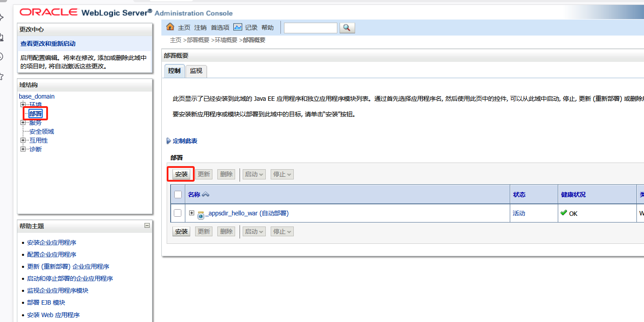Open the top 停止 dropdown
Viewport: 644px width, 322px height.
[x=282, y=174]
